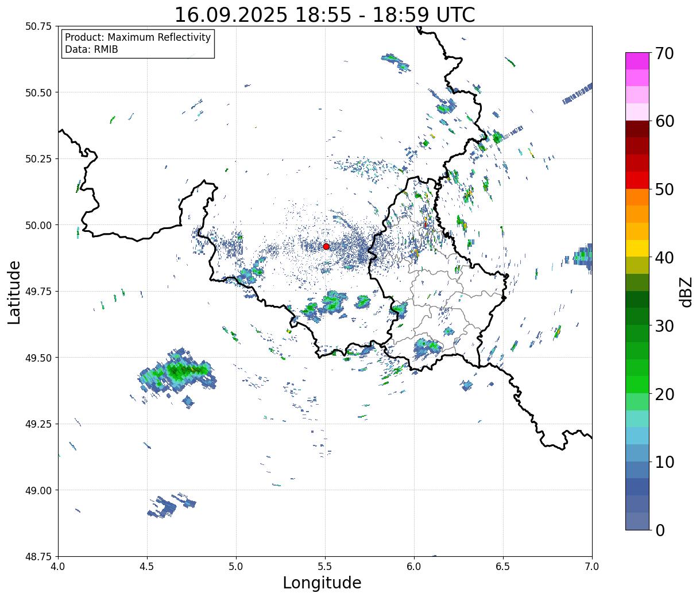Click the 5.0 longitude tick label
This screenshot has width=700, height=597.
[236, 566]
